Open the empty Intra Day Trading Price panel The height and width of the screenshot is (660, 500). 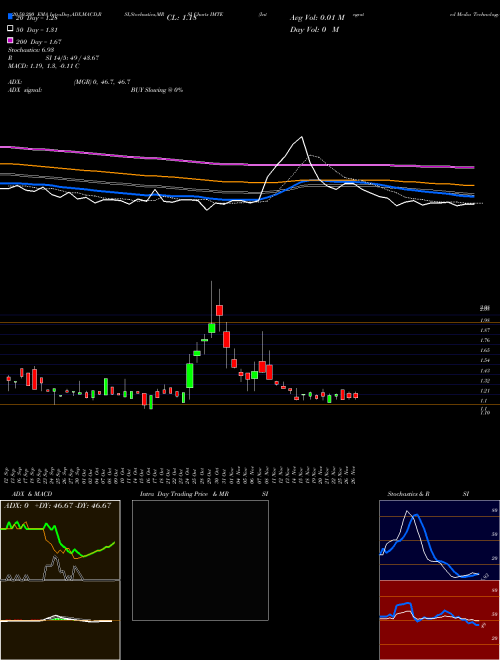click(x=200, y=560)
